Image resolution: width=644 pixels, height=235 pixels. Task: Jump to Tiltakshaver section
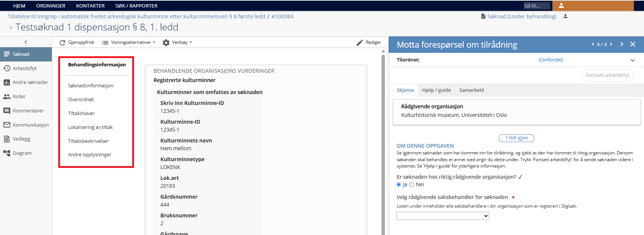pyautogui.click(x=81, y=113)
